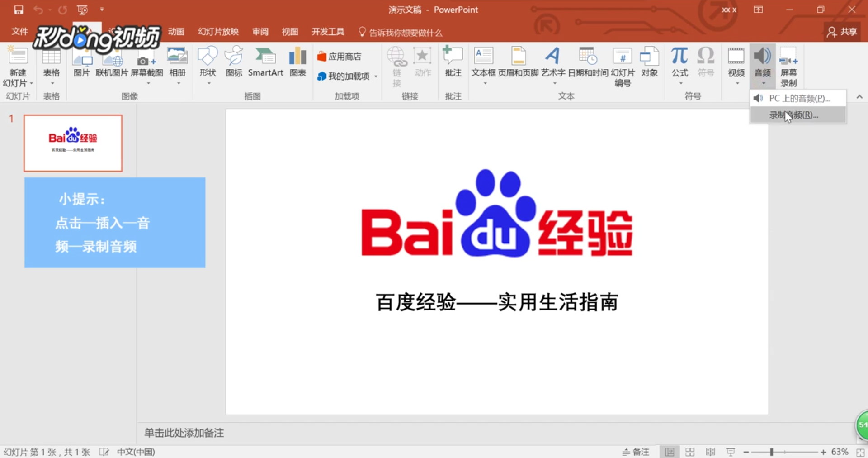The width and height of the screenshot is (868, 458).
Task: Click the 告诉我你想要做什么 search box
Action: (401, 32)
